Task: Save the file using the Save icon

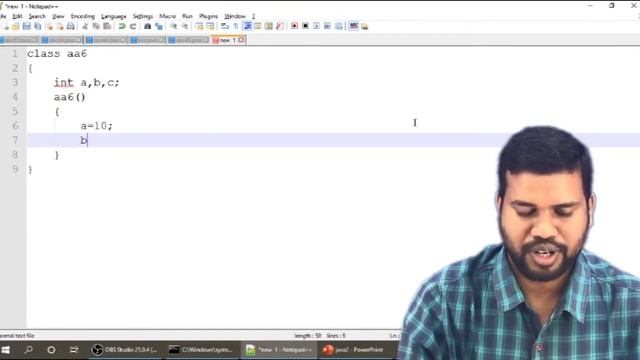Action: (27, 27)
